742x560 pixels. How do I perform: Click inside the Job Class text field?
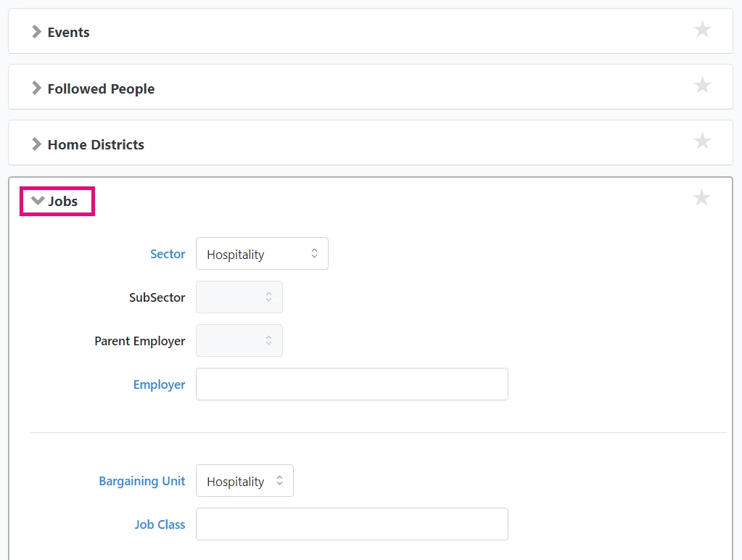click(351, 524)
